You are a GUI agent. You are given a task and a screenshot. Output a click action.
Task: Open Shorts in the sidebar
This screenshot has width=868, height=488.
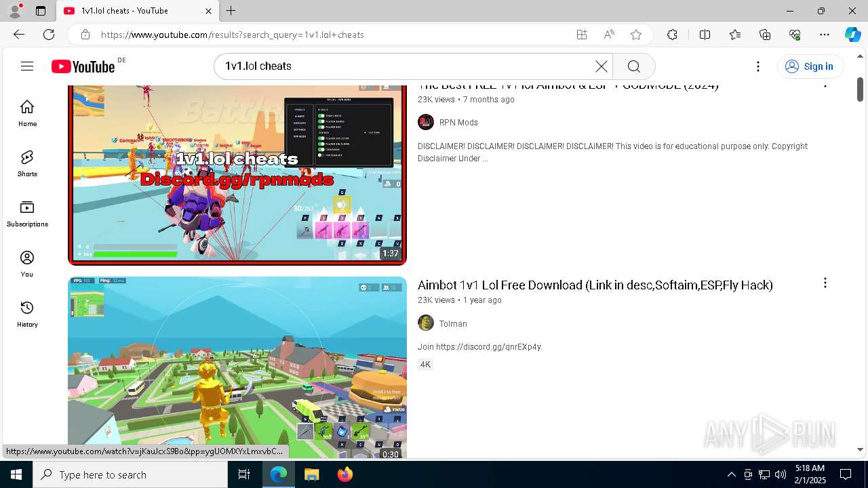pyautogui.click(x=27, y=163)
